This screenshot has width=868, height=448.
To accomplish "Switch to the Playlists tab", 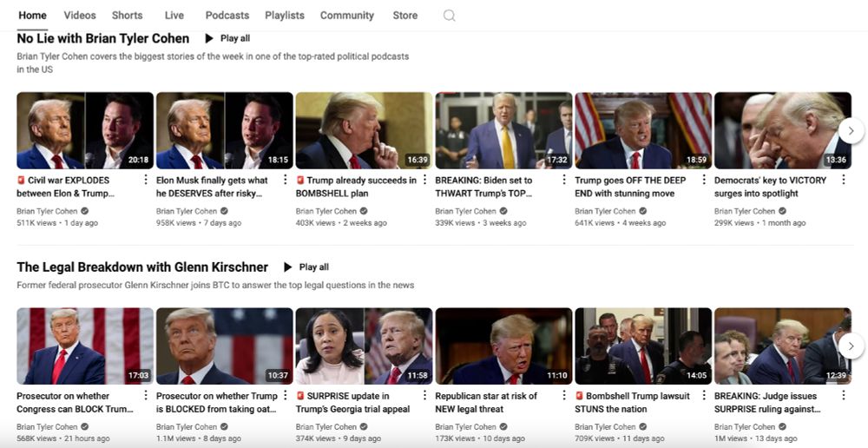I will (x=285, y=16).
